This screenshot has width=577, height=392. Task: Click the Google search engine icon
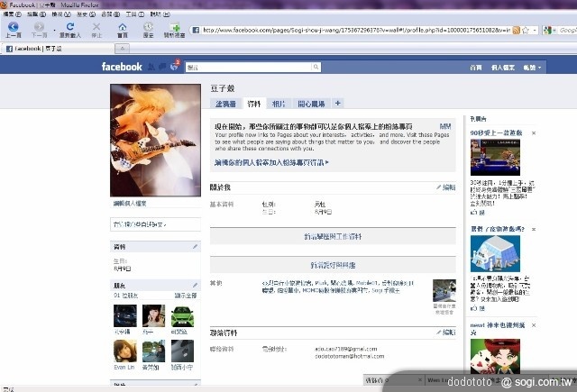(547, 30)
